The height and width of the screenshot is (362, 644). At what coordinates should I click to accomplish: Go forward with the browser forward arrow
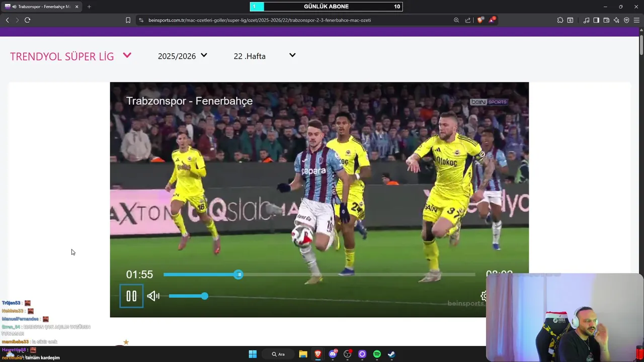[17, 20]
